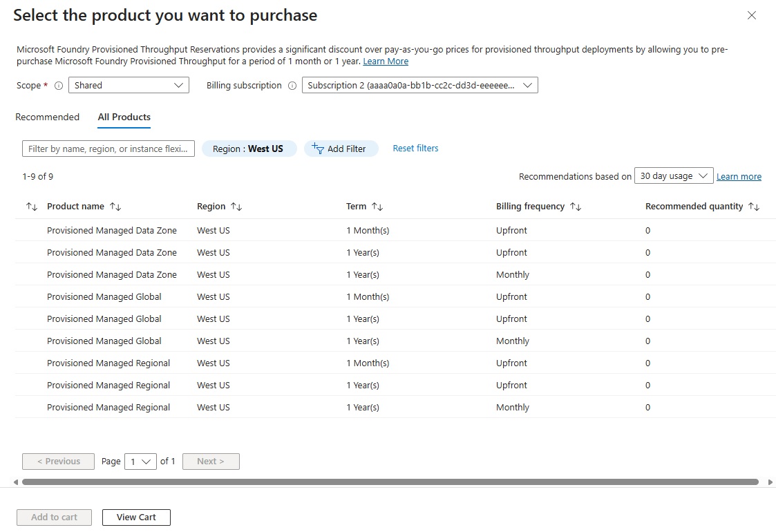Open the Page number dropdown
The image size is (776, 532).
140,462
